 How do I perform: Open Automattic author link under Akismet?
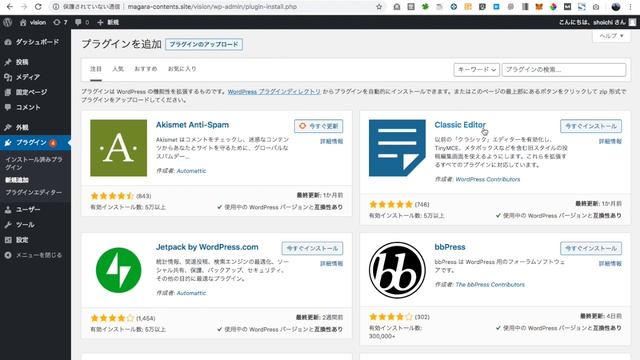(x=191, y=171)
